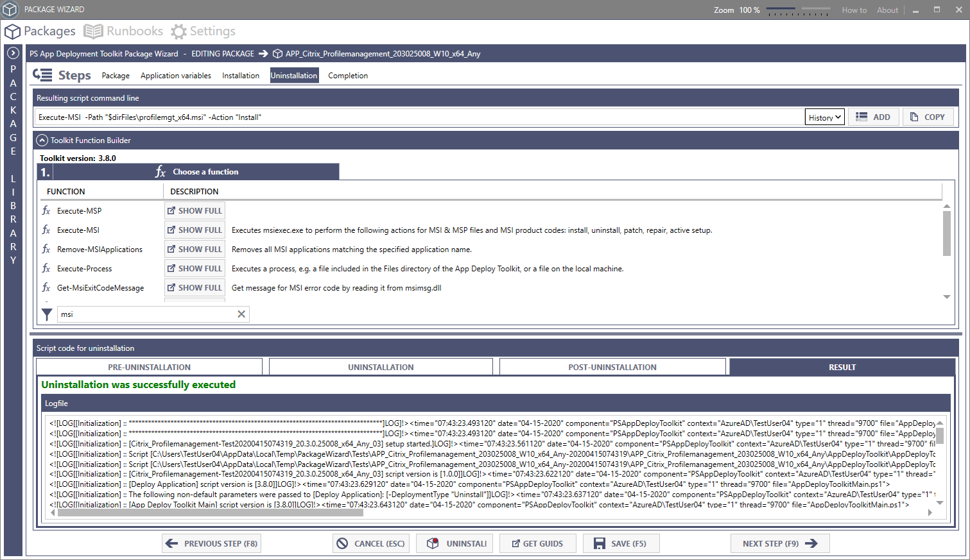970x560 pixels.
Task: Show full description of Execute-MSP
Action: [195, 211]
